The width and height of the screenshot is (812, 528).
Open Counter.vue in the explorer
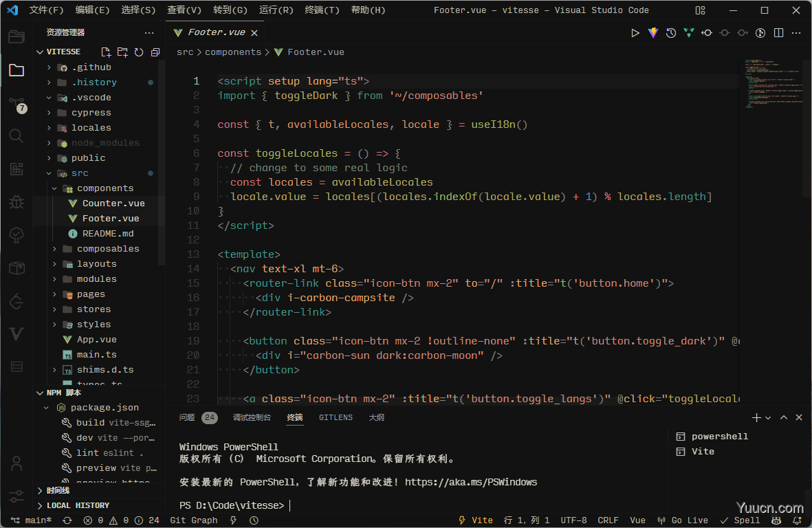113,203
